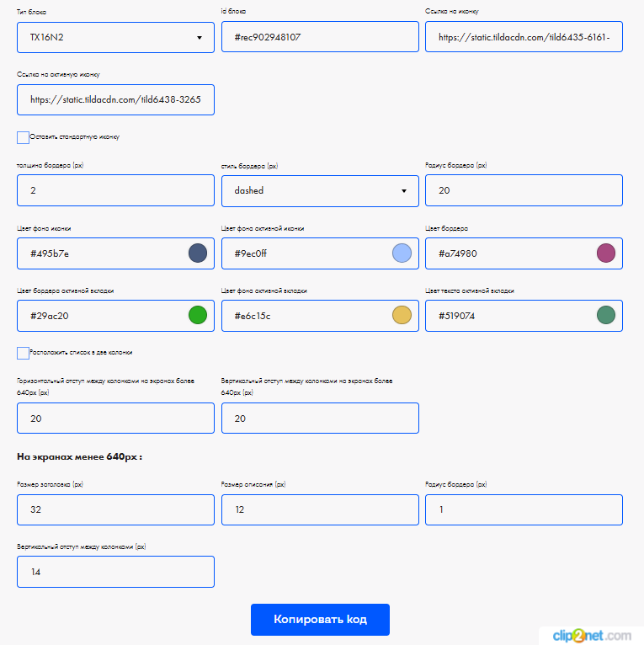Edit the border thickness field showing 2
Image resolution: width=644 pixels, height=645 pixels.
tap(115, 191)
